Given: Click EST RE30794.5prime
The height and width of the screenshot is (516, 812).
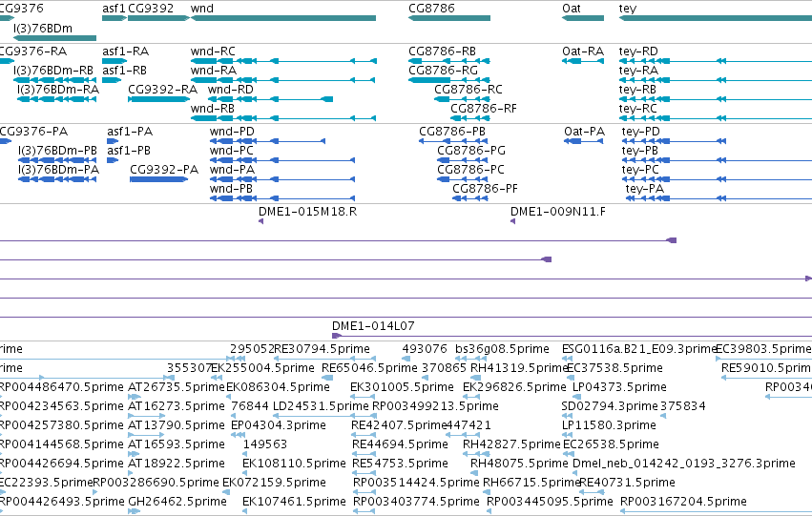Looking at the screenshot, I should pyautogui.click(x=324, y=358).
